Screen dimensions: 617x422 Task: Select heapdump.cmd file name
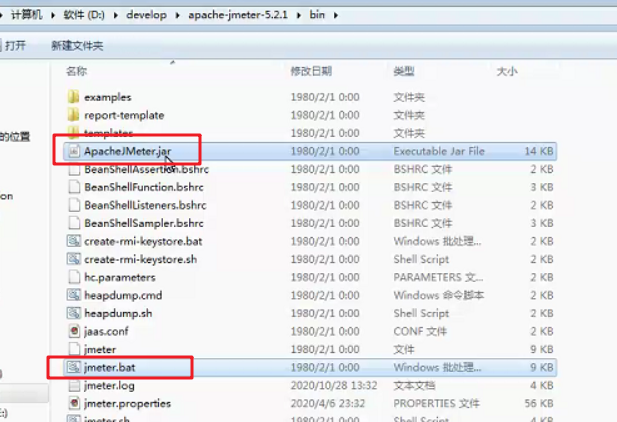click(x=123, y=295)
